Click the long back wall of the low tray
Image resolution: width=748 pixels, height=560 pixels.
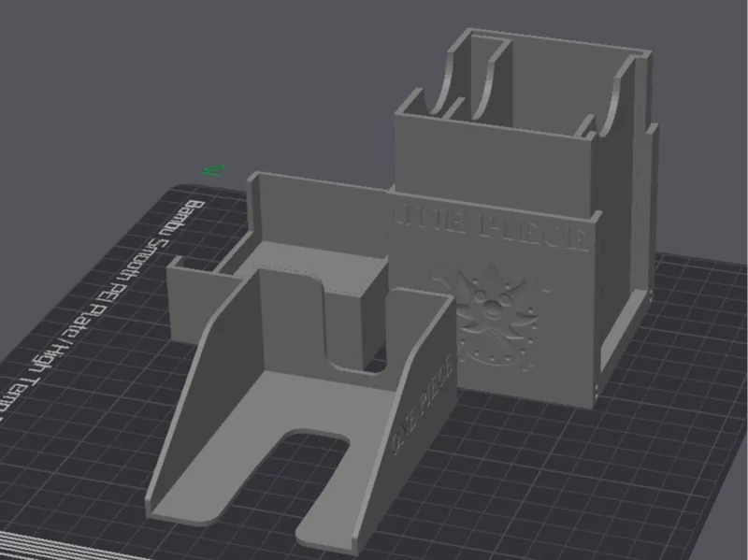click(x=320, y=209)
